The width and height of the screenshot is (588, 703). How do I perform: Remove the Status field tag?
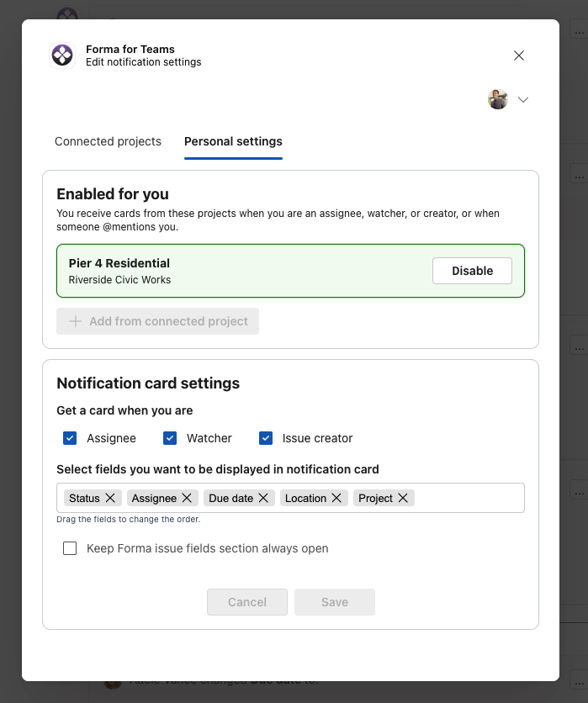110,498
